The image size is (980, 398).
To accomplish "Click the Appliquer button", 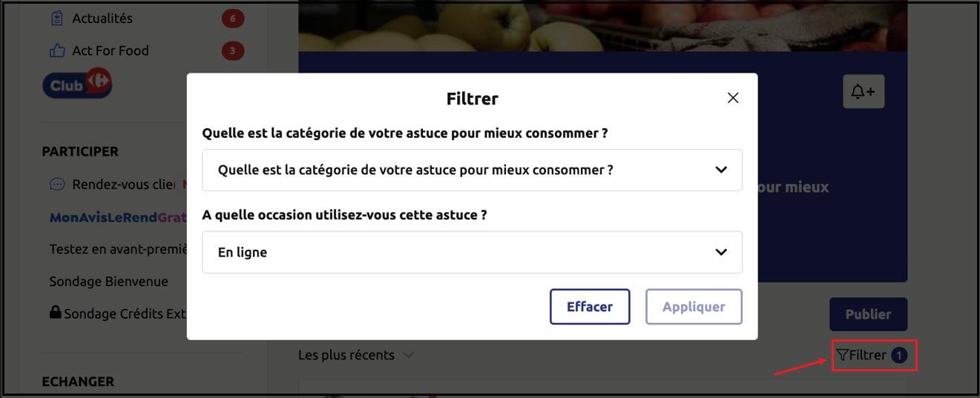I will tap(694, 307).
